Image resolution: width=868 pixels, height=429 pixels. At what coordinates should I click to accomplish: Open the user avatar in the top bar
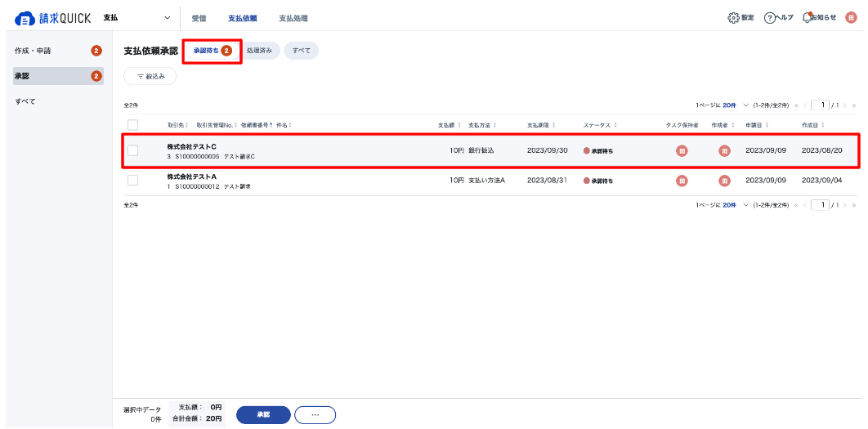(x=851, y=18)
